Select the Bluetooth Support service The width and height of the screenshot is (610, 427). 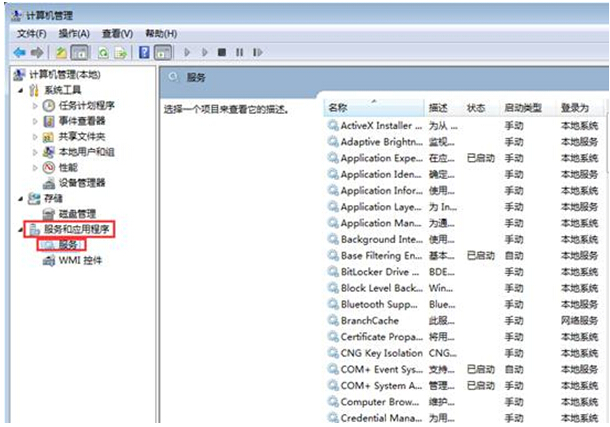coord(463,304)
